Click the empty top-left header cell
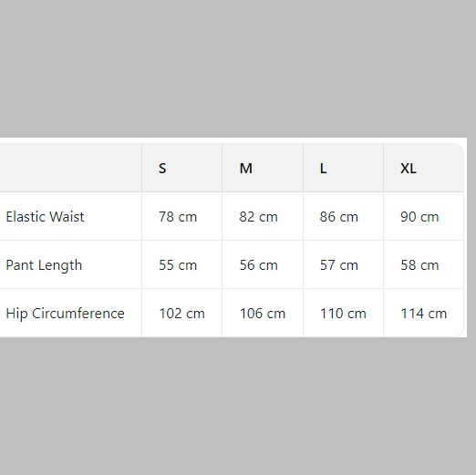Viewport: 476px width, 475px height. pyautogui.click(x=70, y=168)
